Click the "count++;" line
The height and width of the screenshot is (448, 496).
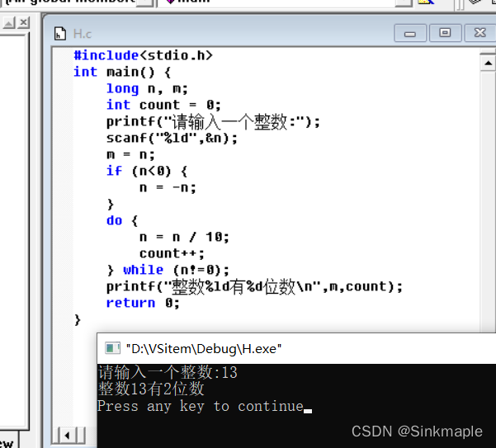[172, 253]
